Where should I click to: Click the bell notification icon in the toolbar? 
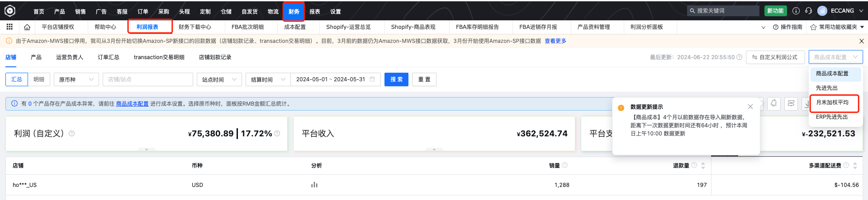pyautogui.click(x=774, y=103)
